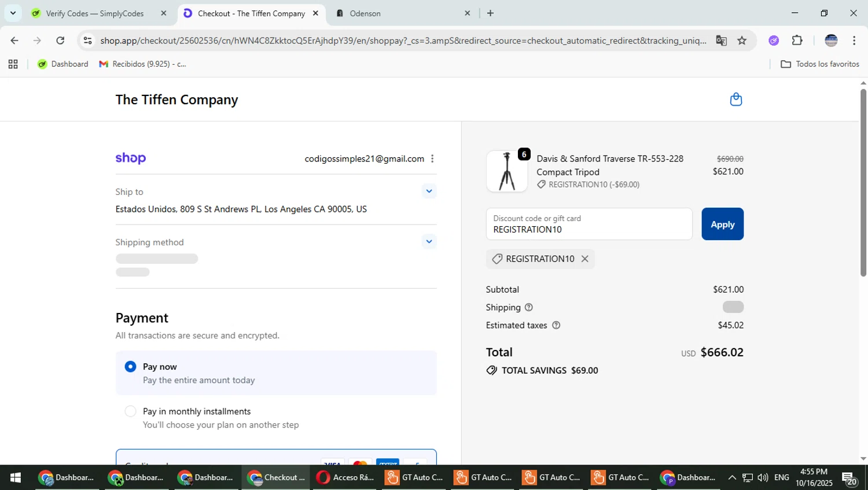View site information icon in address bar
868x490 pixels.
(87, 40)
